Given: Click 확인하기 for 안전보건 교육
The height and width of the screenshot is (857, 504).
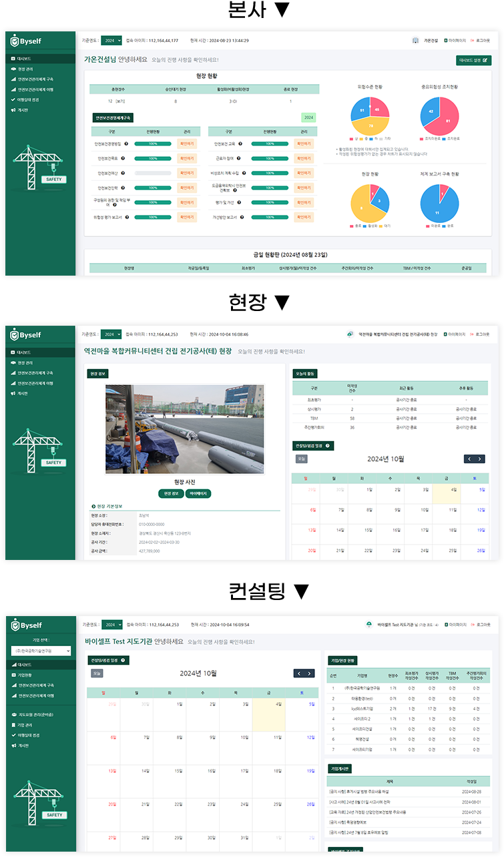Looking at the screenshot, I should click(304, 144).
